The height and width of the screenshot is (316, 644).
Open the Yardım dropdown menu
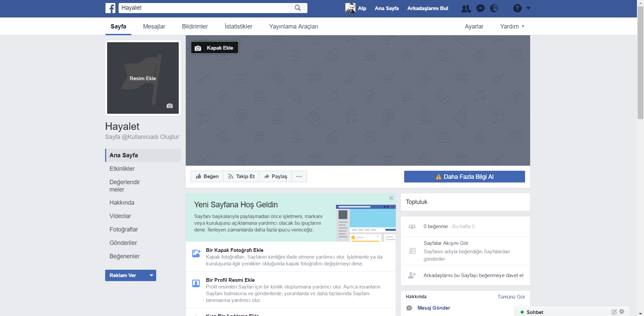(x=512, y=27)
